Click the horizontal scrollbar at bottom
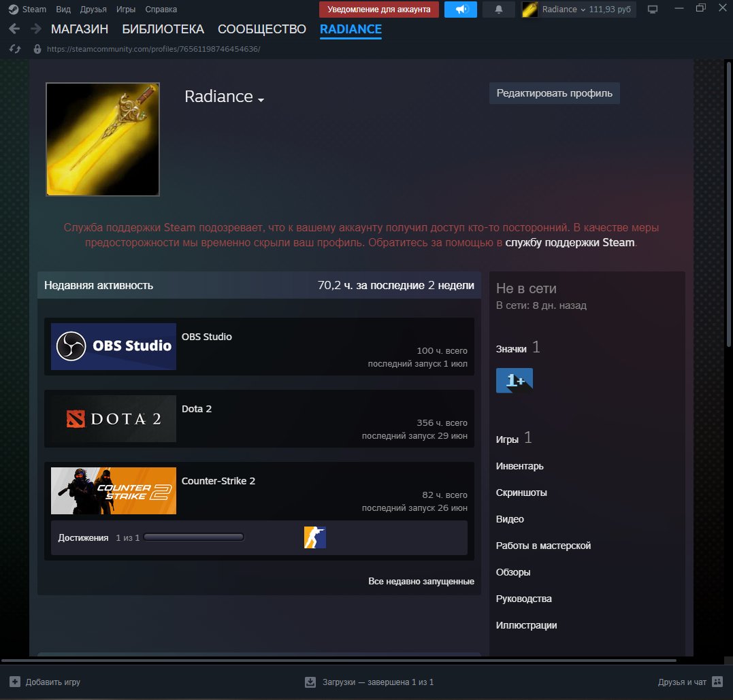 pos(339,661)
